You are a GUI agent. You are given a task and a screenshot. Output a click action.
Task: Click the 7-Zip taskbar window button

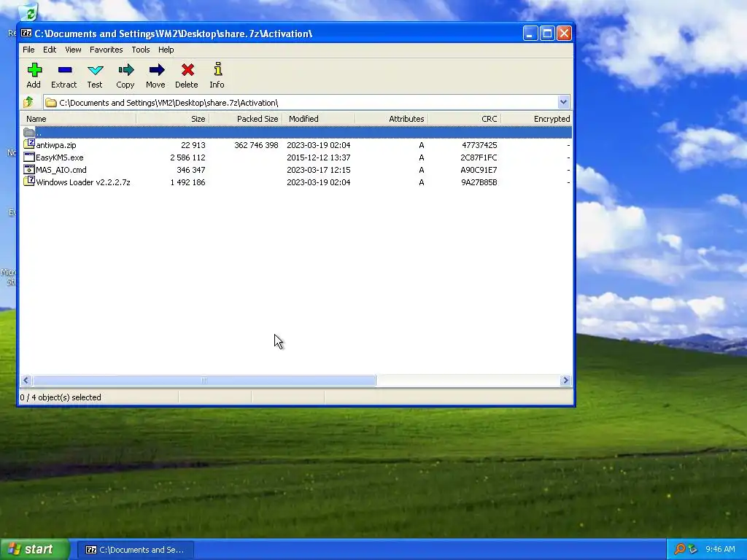click(x=135, y=550)
